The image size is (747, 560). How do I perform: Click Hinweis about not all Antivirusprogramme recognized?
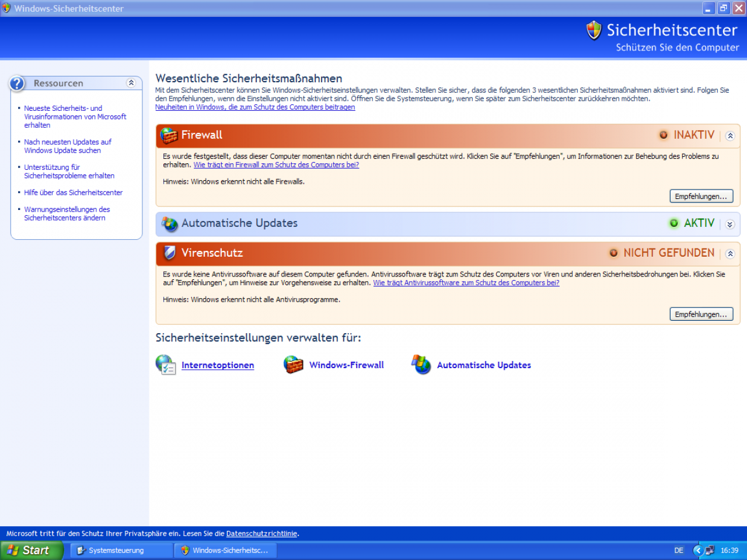tap(252, 300)
